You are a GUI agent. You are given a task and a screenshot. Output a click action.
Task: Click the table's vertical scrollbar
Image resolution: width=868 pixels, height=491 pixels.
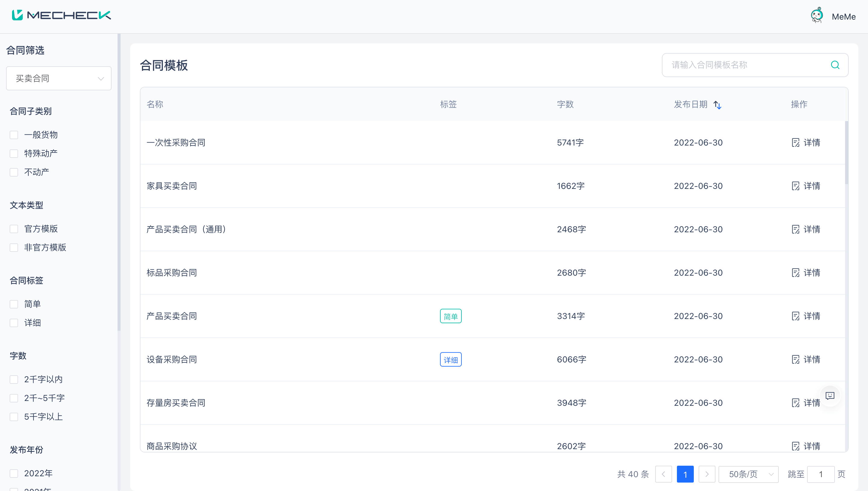(x=846, y=152)
